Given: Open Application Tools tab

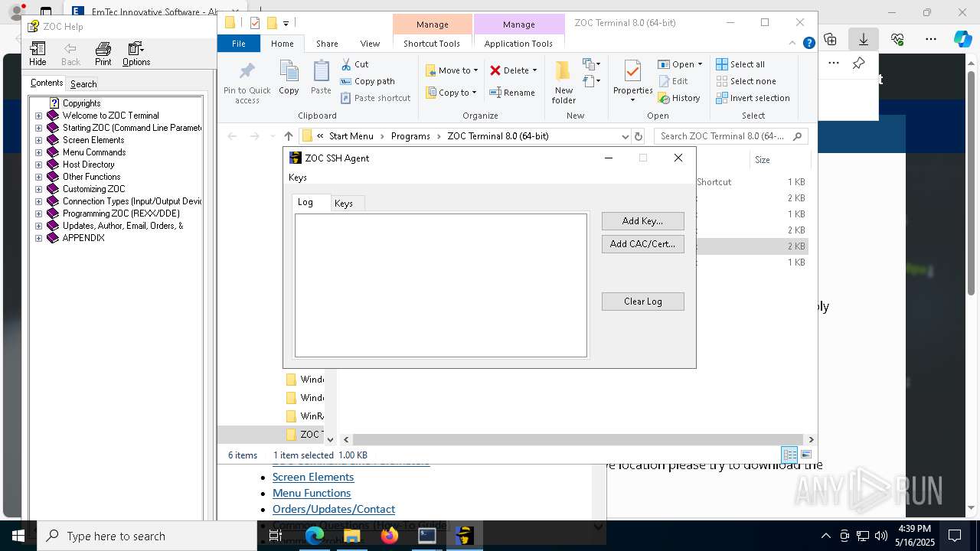Looking at the screenshot, I should (x=518, y=44).
